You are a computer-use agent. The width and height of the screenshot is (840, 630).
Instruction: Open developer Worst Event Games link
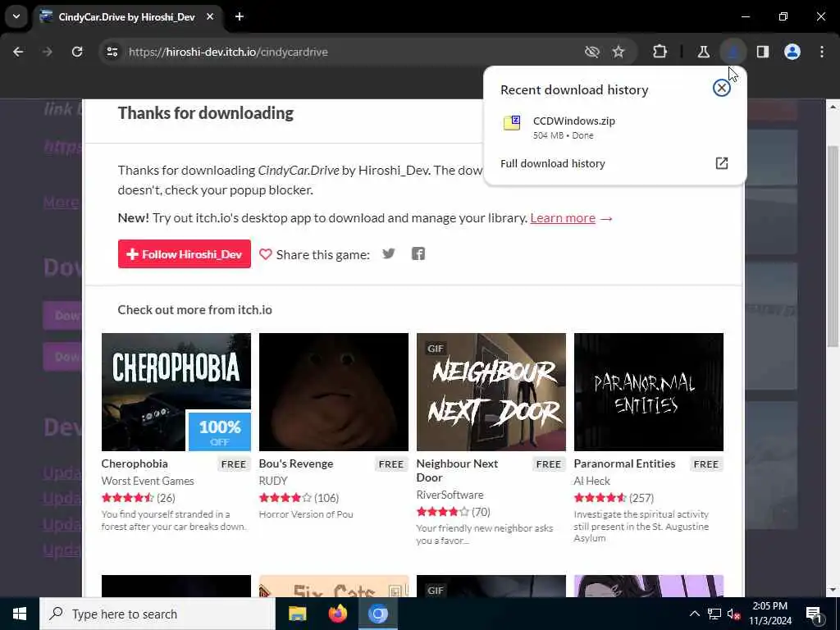(148, 481)
